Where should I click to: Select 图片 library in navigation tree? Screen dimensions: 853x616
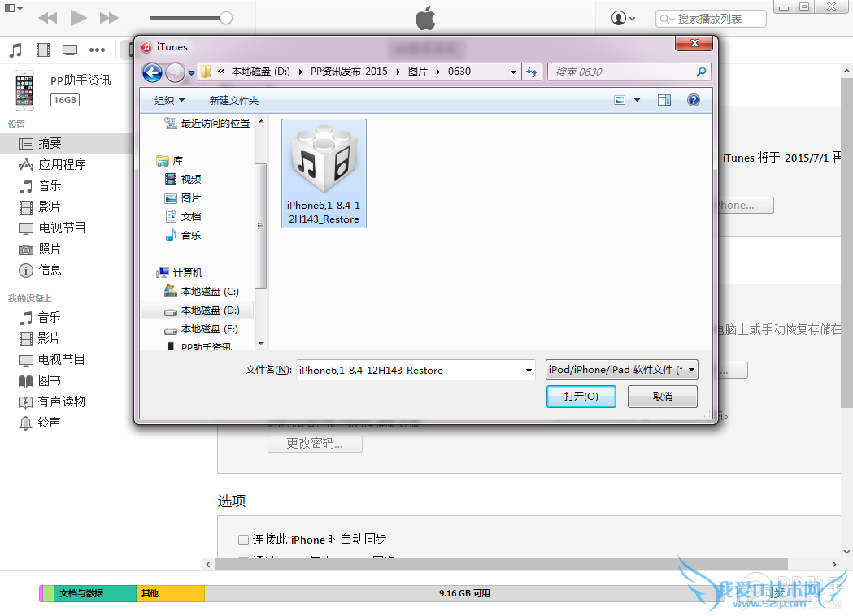coord(183,198)
